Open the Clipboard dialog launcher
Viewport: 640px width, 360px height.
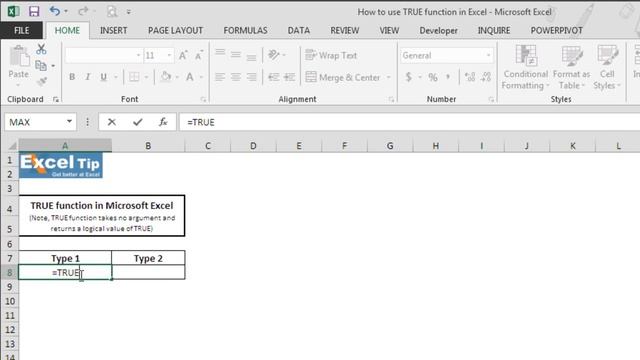56,99
